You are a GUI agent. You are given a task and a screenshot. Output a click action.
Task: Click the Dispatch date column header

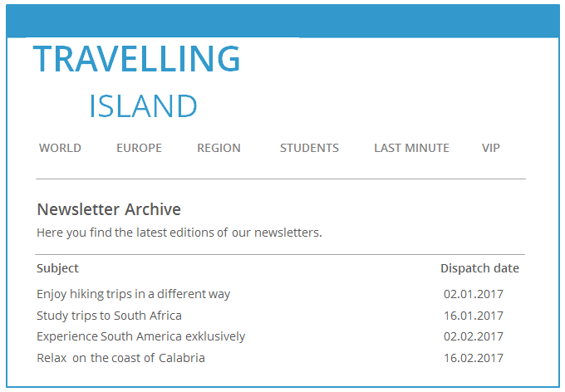tap(479, 268)
